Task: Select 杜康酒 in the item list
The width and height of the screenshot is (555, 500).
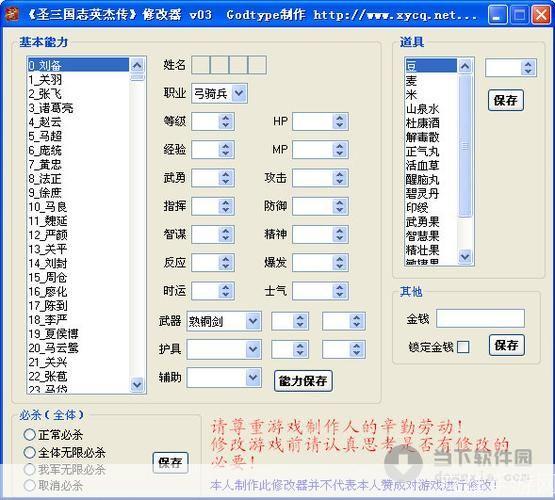Action: (431, 123)
